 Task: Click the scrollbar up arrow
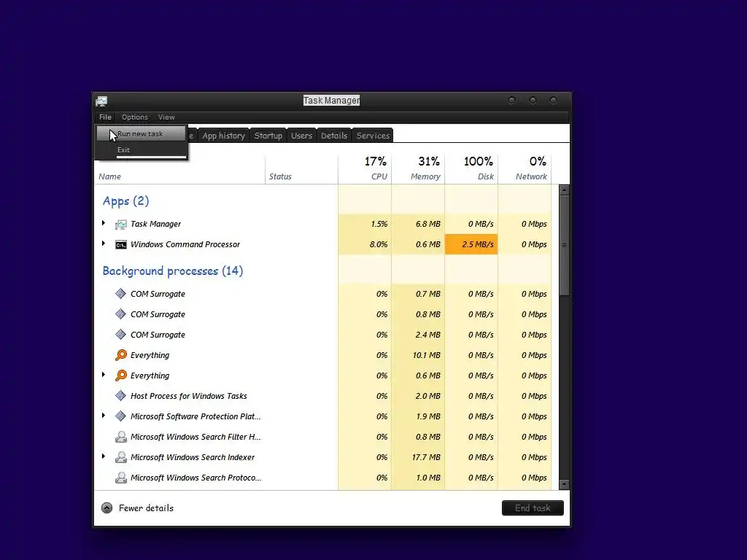(x=564, y=190)
